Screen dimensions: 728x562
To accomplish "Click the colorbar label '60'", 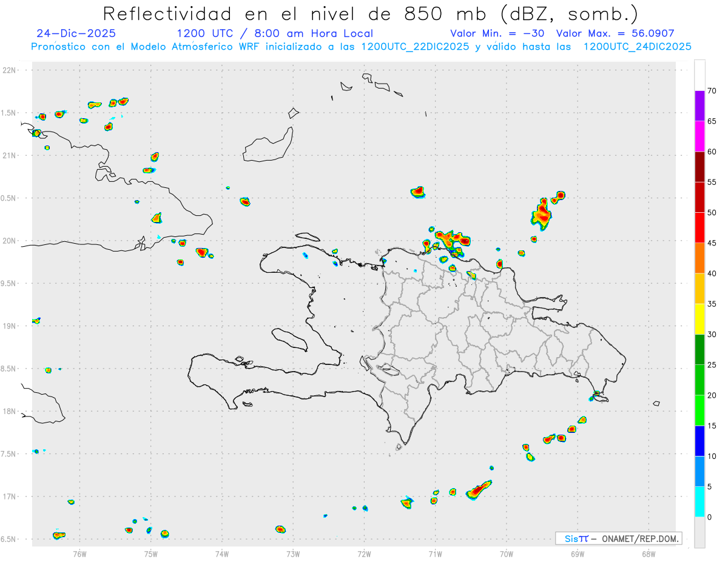I will 712,152.
